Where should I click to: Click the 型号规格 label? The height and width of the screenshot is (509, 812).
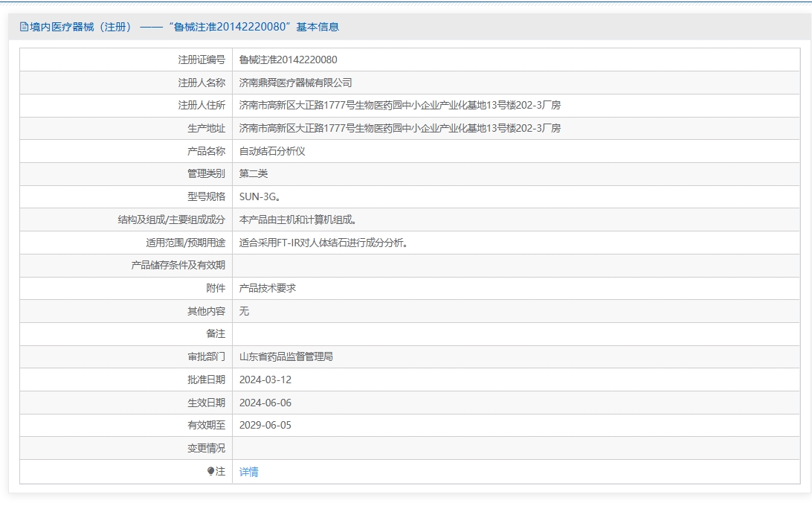[206, 197]
